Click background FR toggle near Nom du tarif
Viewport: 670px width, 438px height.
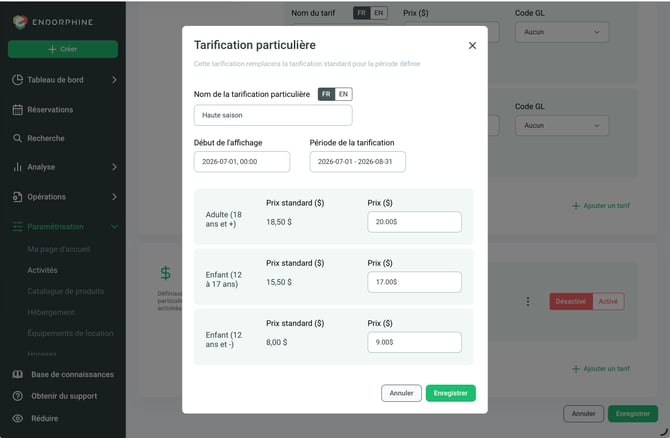coord(361,13)
